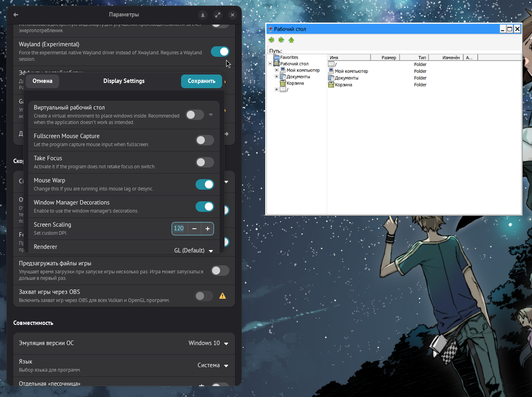This screenshot has height=397, width=532.
Task: Disable the Wayland (Experimental) switch
Action: [x=220, y=52]
